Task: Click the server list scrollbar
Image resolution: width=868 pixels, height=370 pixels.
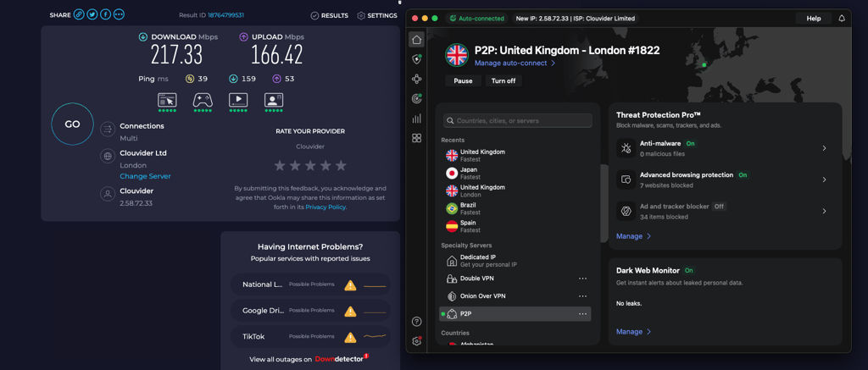Action: coord(604,203)
